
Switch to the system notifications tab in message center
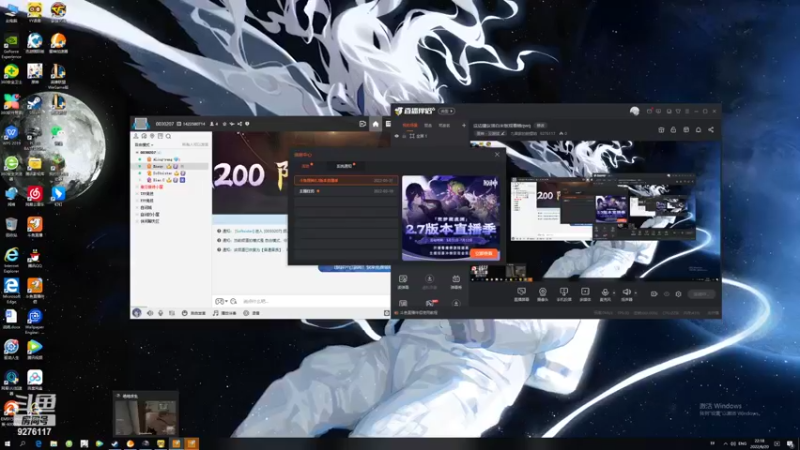click(x=345, y=166)
